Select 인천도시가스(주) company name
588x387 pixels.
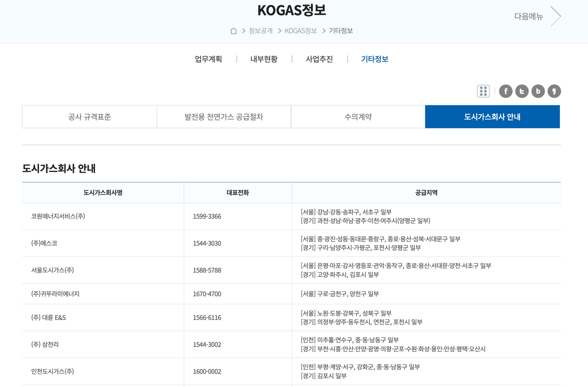(52, 371)
